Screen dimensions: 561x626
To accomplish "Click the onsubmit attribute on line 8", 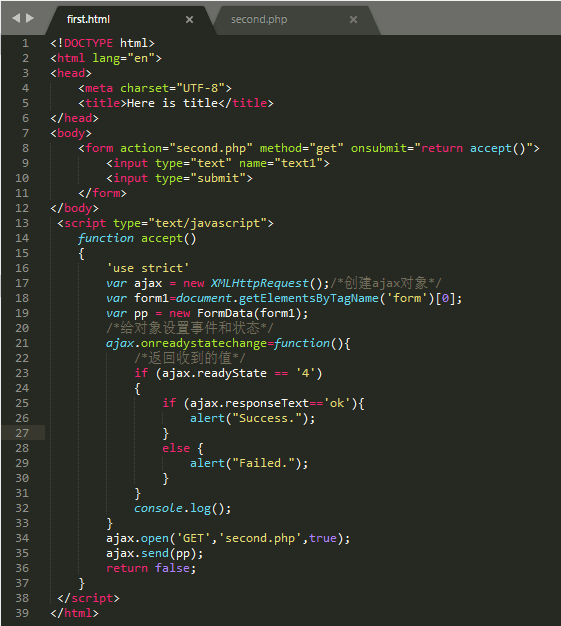I will (442, 148).
